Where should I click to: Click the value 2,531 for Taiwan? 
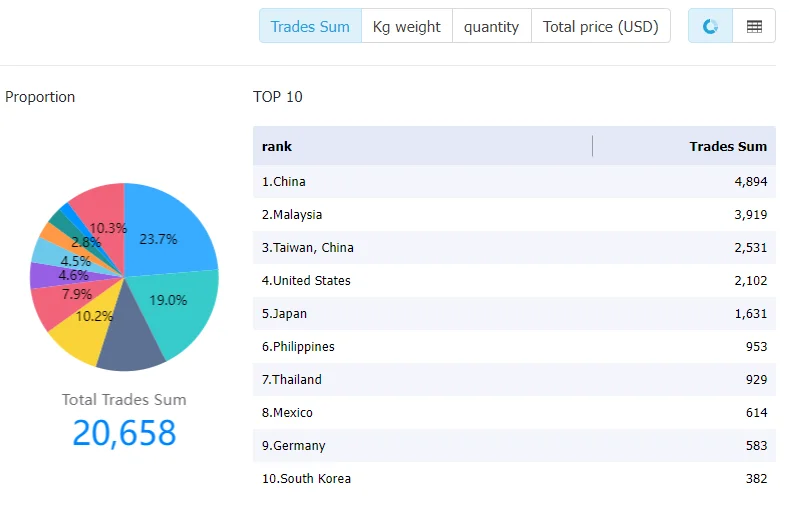(751, 248)
